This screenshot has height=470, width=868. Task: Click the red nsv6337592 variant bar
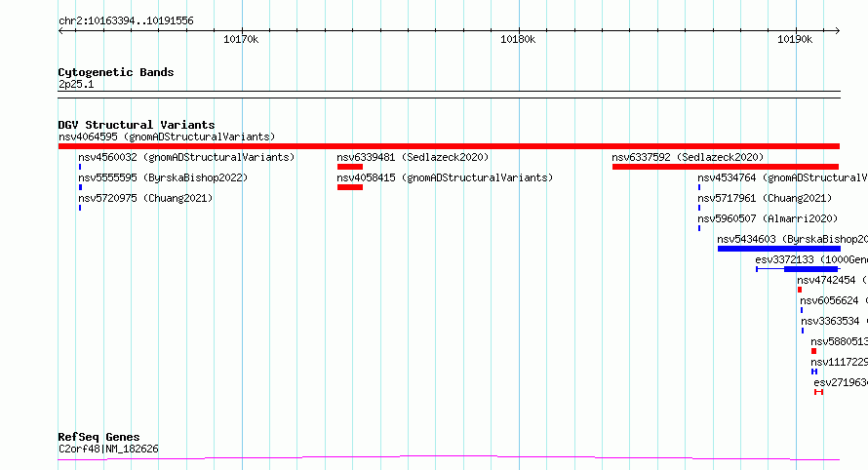tap(726, 167)
